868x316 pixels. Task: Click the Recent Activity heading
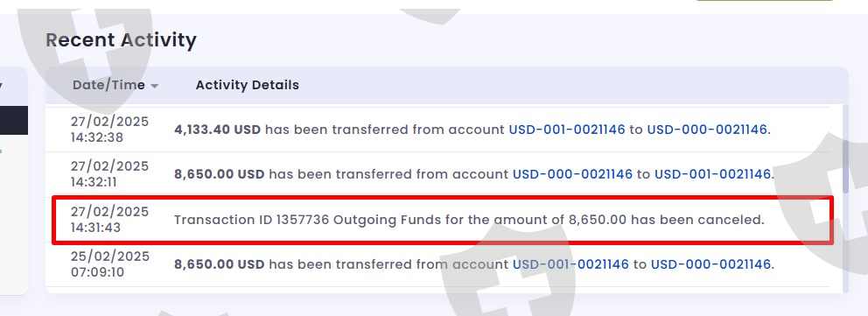121,40
